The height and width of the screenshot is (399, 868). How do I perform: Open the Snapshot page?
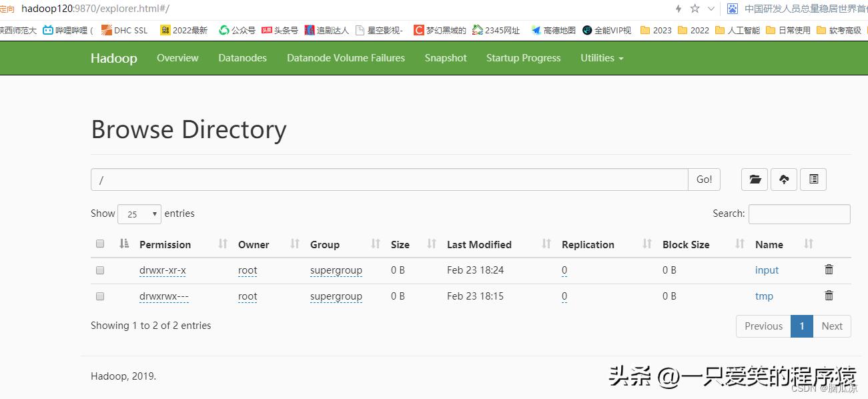click(x=445, y=58)
